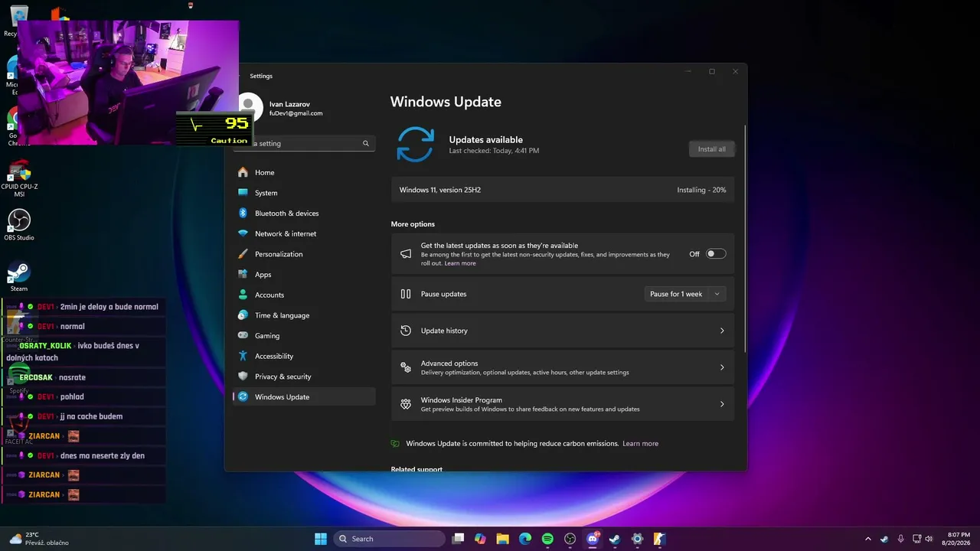Image resolution: width=980 pixels, height=551 pixels.
Task: Click the green leaf carbon icon
Action: pos(395,444)
